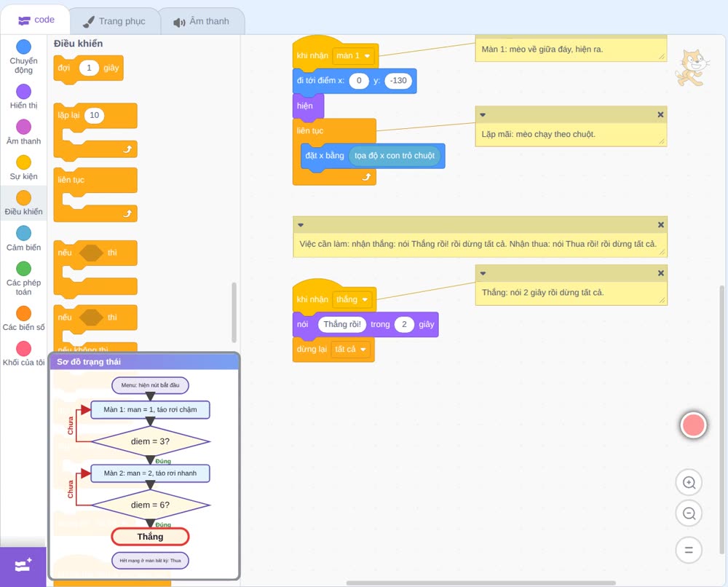This screenshot has height=587, width=728.
Task: Click the x value 0 in đi tới điểm block
Action: 359,81
